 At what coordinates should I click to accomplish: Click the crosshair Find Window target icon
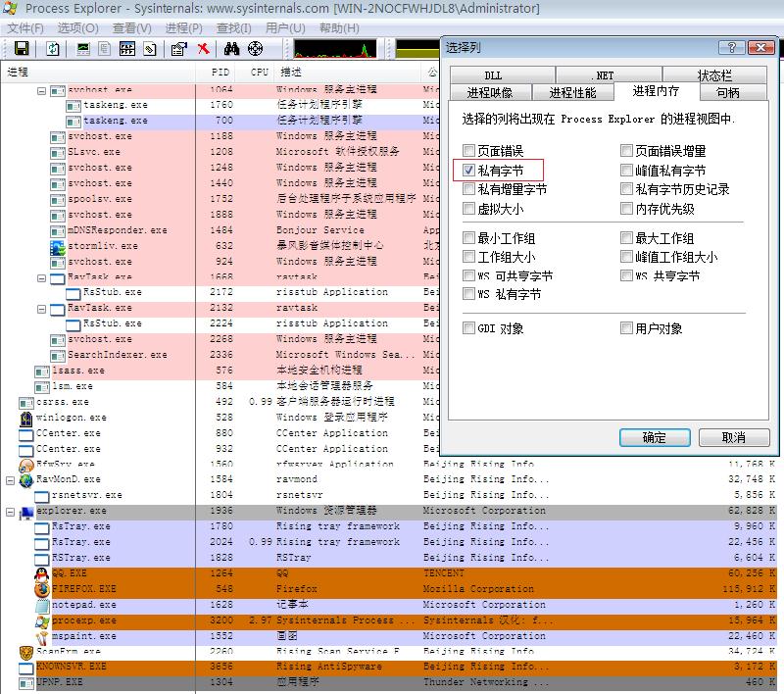pos(255,48)
